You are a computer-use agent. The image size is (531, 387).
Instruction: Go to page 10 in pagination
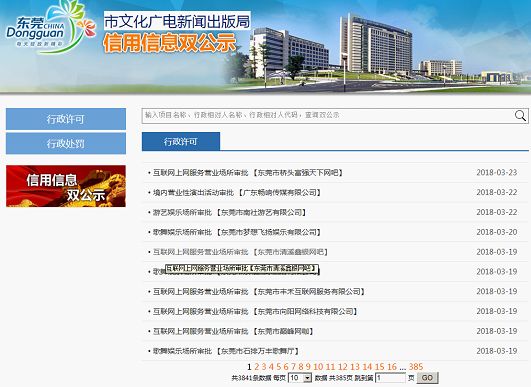(318, 367)
